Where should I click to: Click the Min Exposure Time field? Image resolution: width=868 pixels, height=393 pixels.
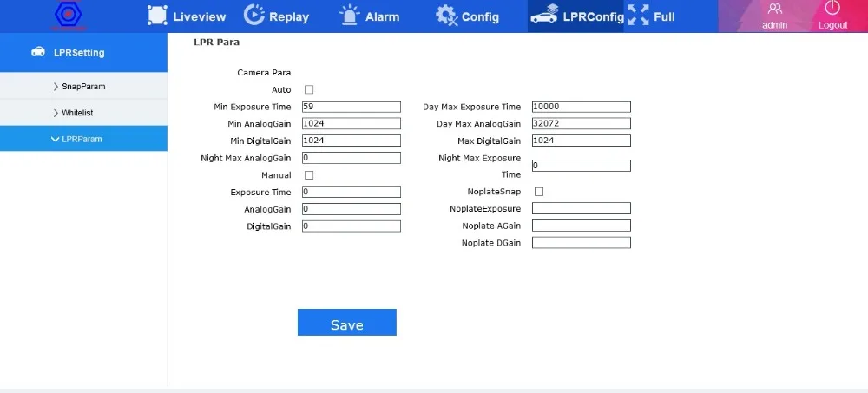click(351, 107)
